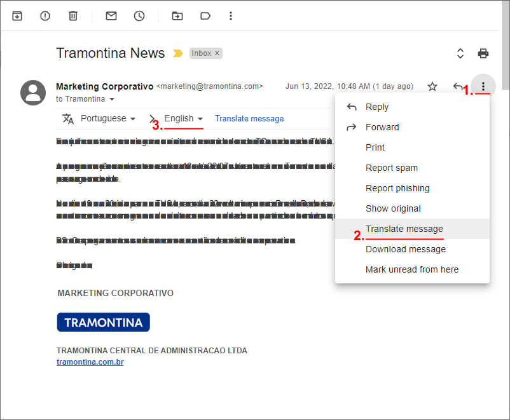The width and height of the screenshot is (510, 420).
Task: Select Show original in the menu
Action: 412,208
